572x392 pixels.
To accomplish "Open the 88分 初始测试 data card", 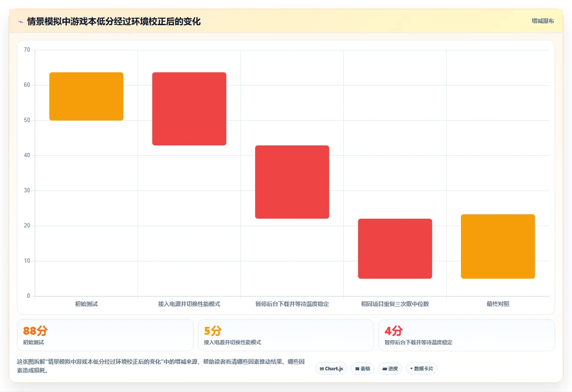I will click(x=105, y=335).
